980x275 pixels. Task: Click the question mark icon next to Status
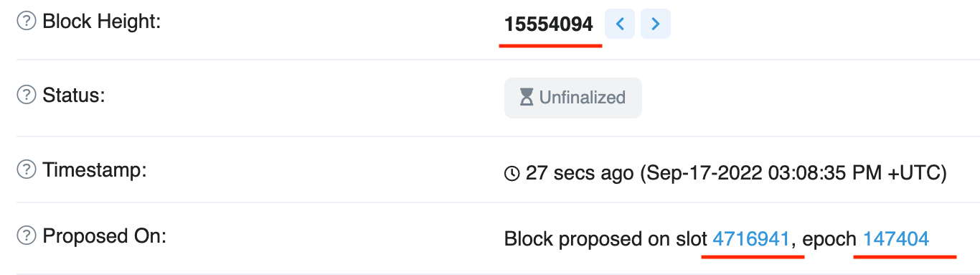(27, 95)
